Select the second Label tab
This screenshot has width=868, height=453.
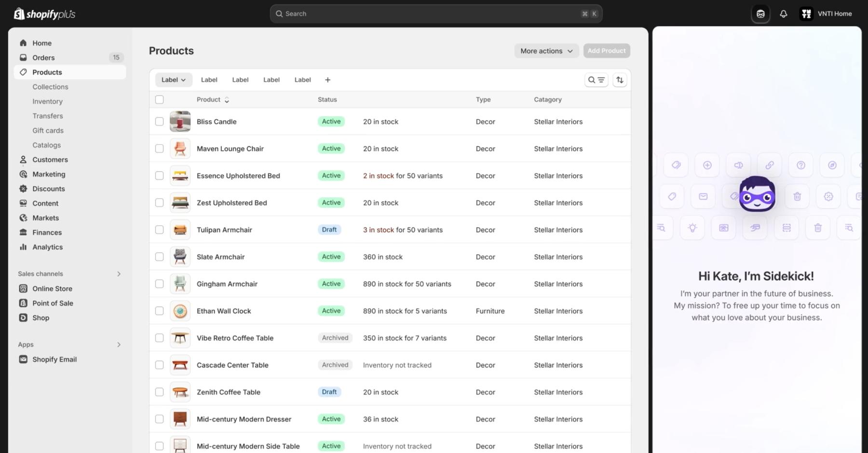tap(209, 80)
